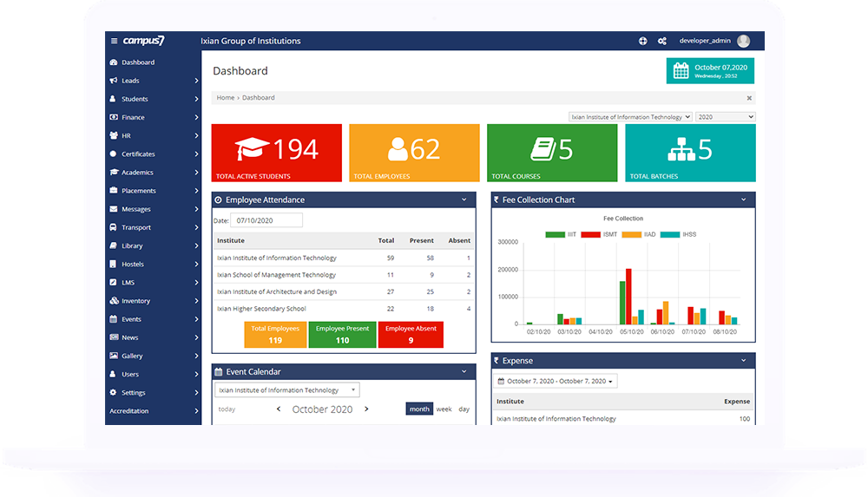868x497 pixels.
Task: Click the Finance money icon
Action: pos(114,117)
